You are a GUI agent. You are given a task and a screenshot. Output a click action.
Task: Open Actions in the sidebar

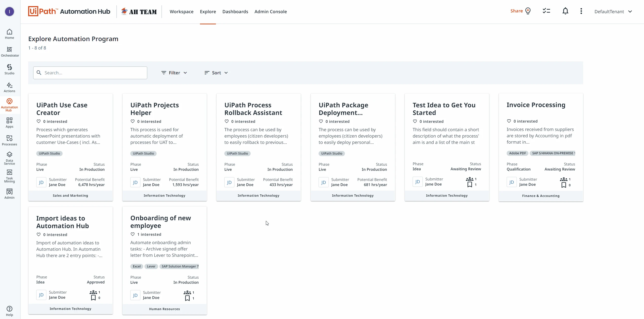(9, 87)
